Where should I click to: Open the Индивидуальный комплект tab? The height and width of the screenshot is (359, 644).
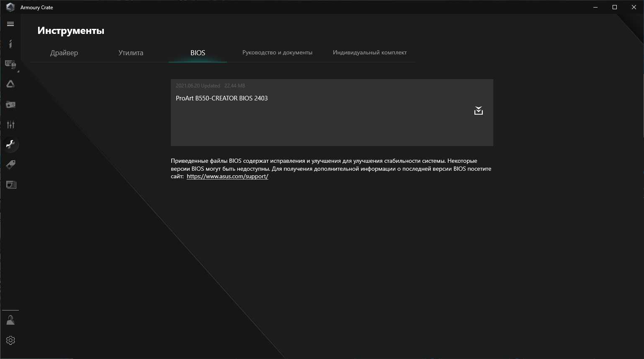click(370, 53)
